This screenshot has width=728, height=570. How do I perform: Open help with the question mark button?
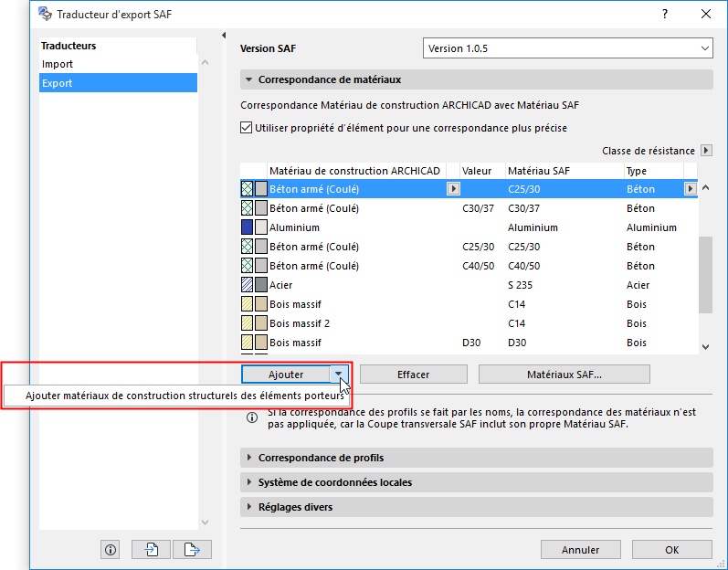tap(665, 14)
